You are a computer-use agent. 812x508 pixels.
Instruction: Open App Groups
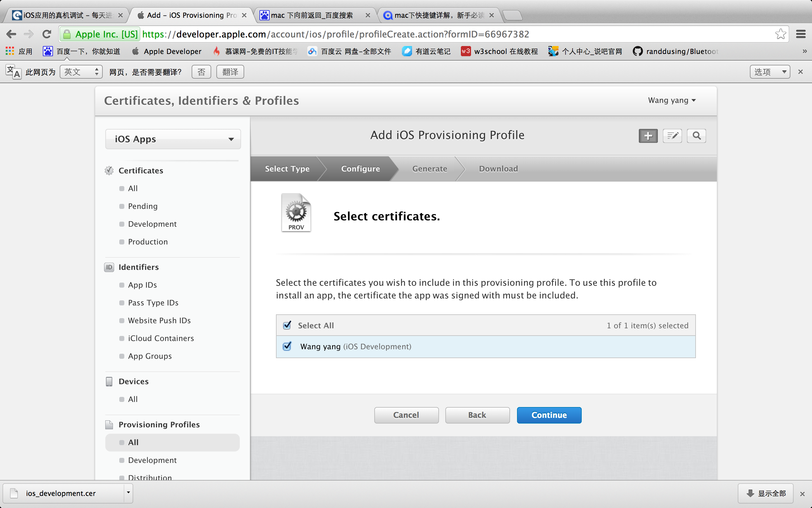[150, 356]
